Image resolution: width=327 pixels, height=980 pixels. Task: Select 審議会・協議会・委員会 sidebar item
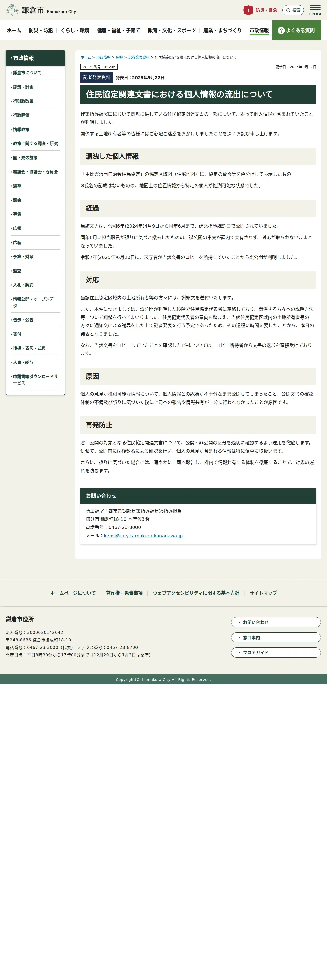(35, 172)
